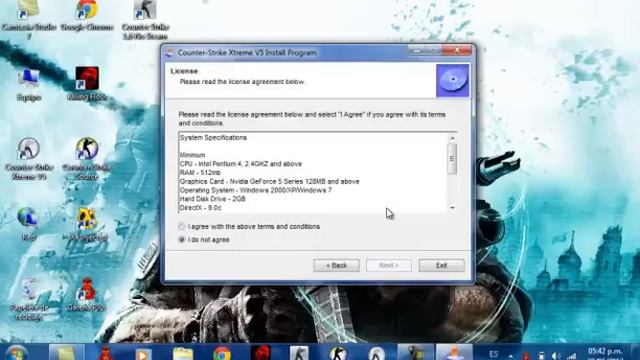Open the gray Counter-Strike taskbar icon

[299, 353]
